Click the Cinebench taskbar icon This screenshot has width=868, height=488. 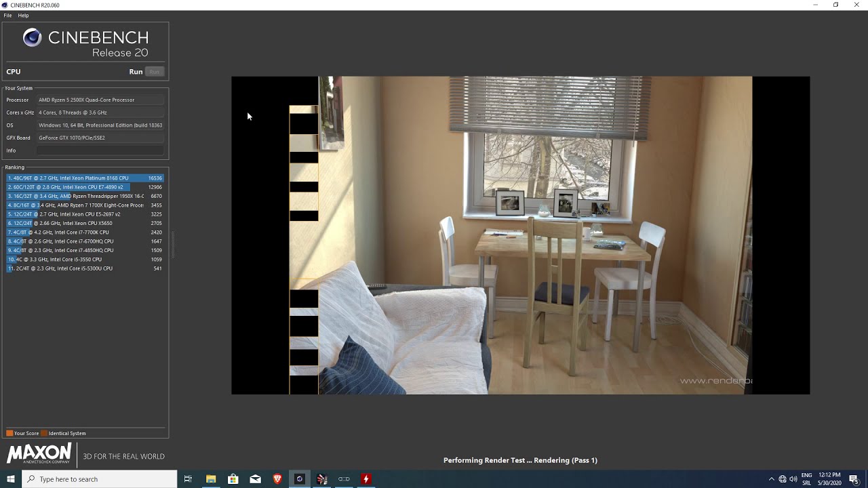pos(299,479)
